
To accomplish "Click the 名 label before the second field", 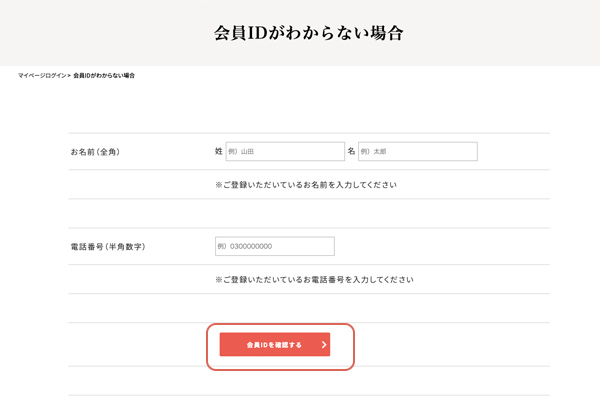I will (x=351, y=151).
